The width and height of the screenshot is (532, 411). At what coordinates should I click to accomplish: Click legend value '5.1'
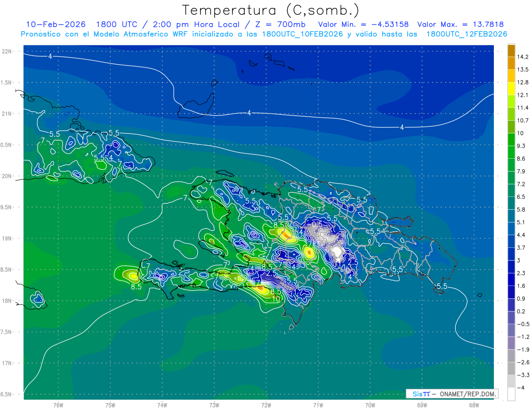pos(520,222)
